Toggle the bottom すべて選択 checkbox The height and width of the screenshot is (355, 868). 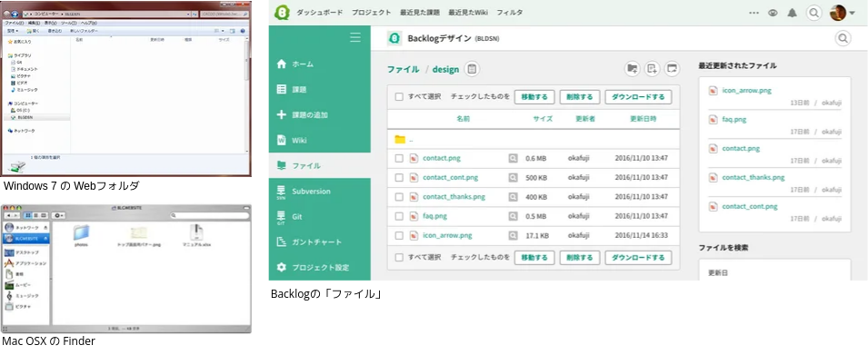coord(399,258)
